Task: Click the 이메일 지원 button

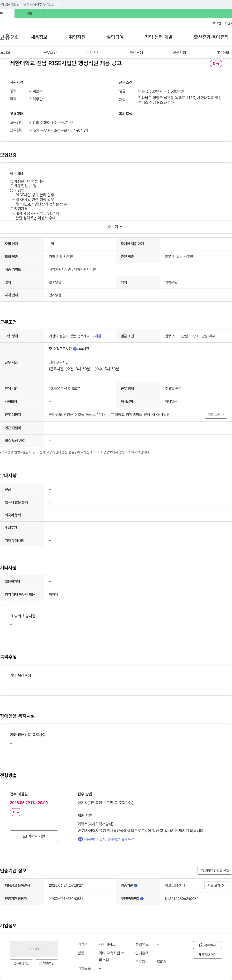Action: click(x=34, y=836)
